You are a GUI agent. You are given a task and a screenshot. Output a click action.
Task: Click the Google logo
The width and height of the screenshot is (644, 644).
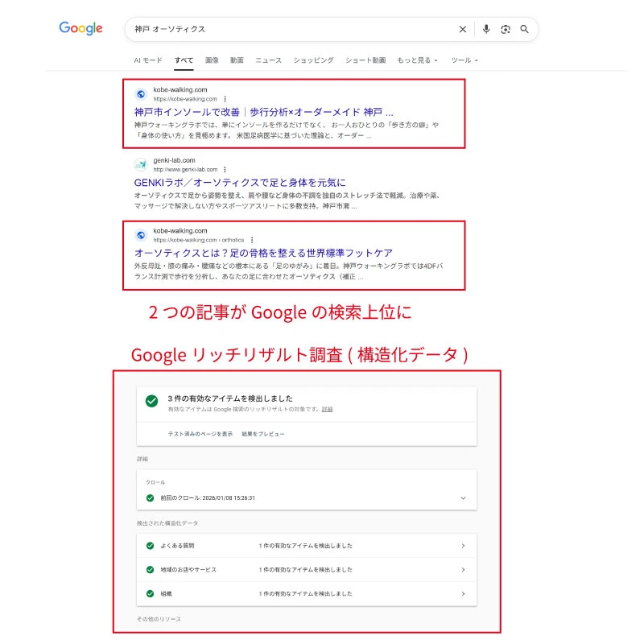[x=80, y=29]
